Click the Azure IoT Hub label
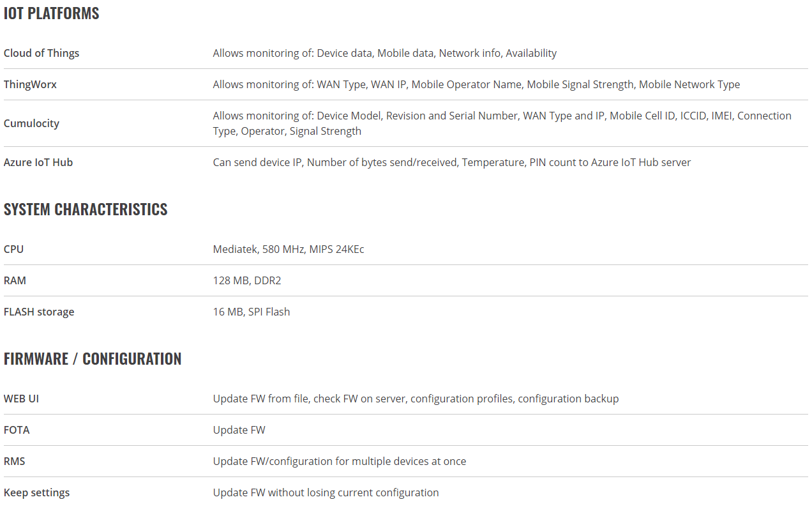 38,162
